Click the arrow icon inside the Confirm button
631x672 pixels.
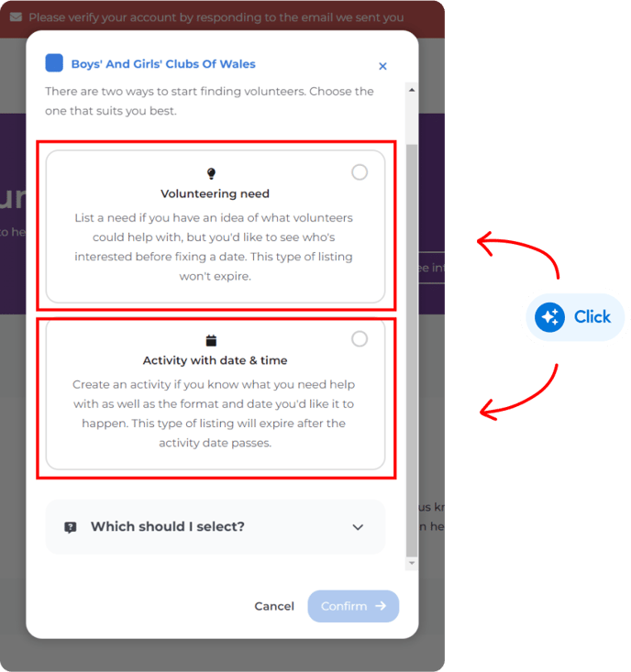pyautogui.click(x=381, y=606)
